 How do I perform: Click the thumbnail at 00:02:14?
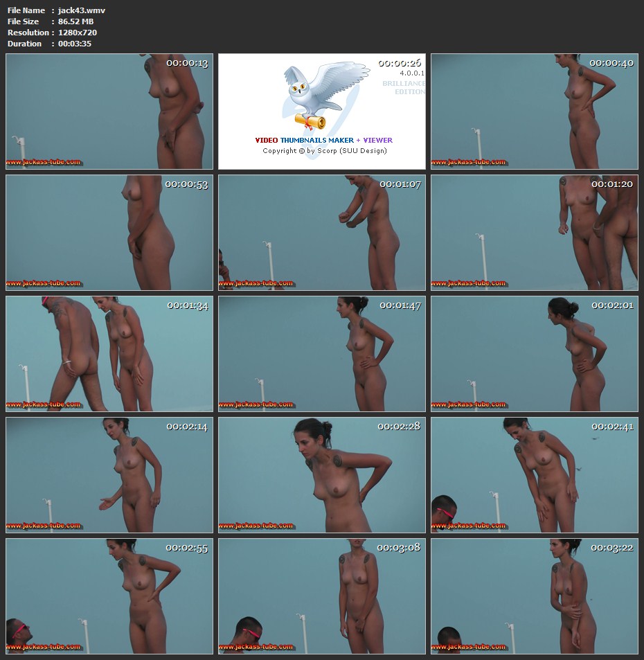[109, 475]
